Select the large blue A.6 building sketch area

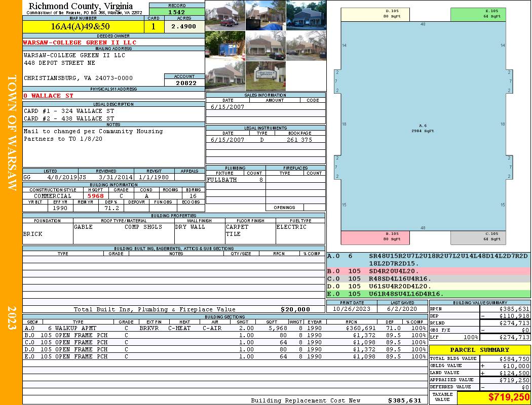pyautogui.click(x=423, y=127)
